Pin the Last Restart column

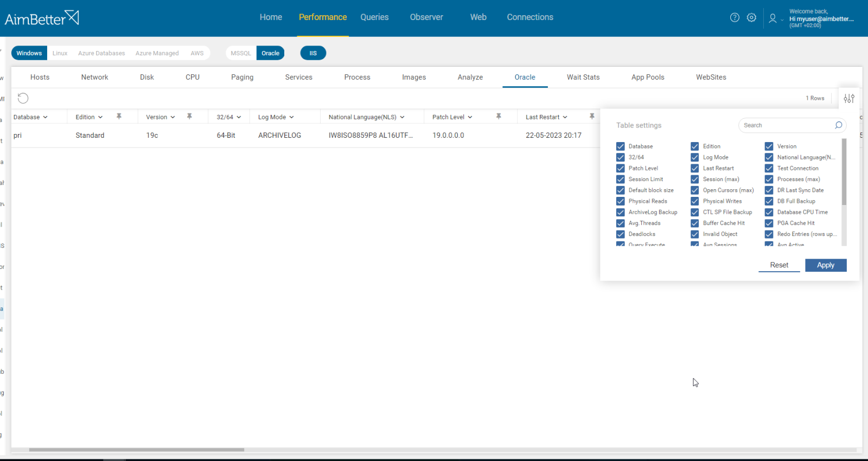(592, 117)
